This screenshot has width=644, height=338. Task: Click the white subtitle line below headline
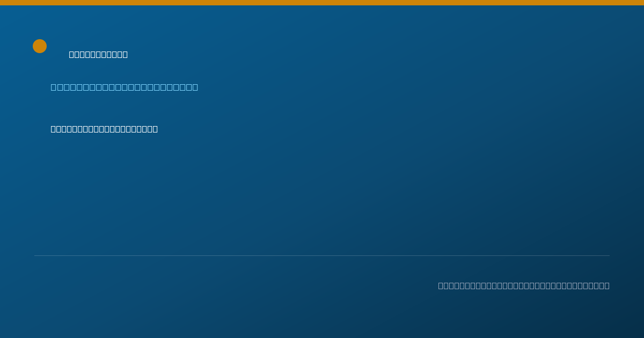[104, 129]
